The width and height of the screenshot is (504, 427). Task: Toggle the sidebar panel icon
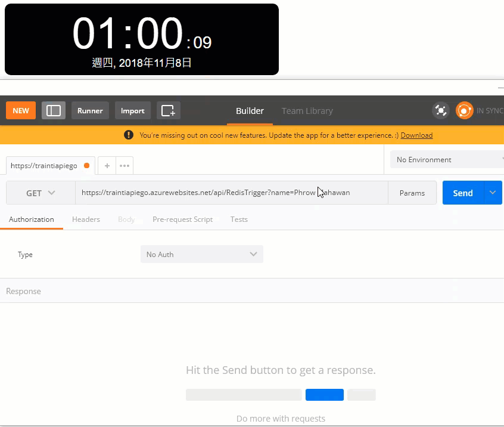click(x=54, y=111)
